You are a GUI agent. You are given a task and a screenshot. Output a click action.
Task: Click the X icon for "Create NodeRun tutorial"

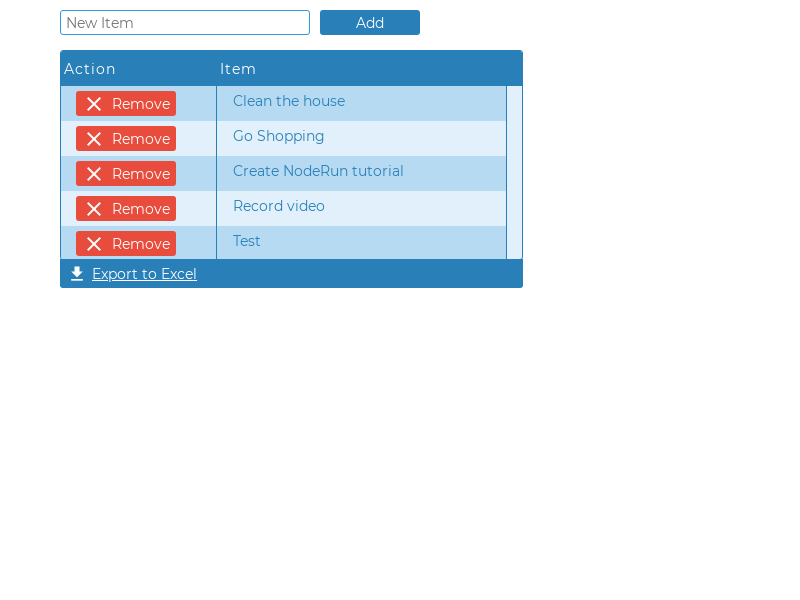[x=96, y=173]
